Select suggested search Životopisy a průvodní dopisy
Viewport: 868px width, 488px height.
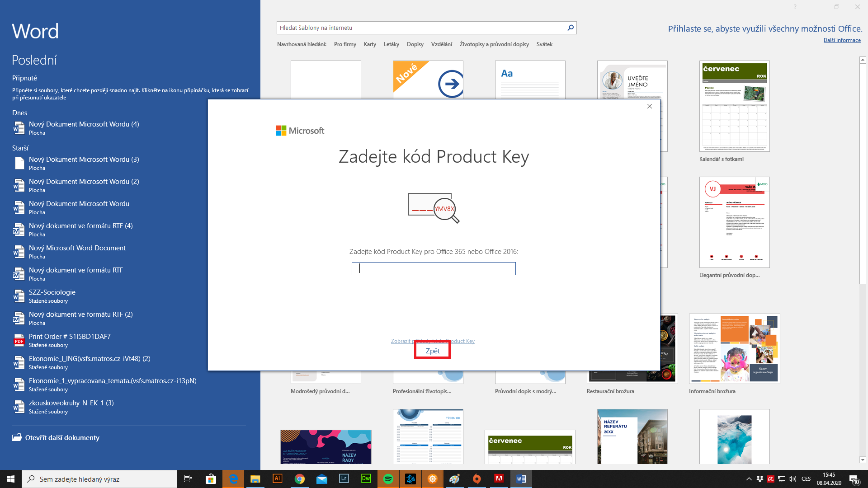(494, 44)
